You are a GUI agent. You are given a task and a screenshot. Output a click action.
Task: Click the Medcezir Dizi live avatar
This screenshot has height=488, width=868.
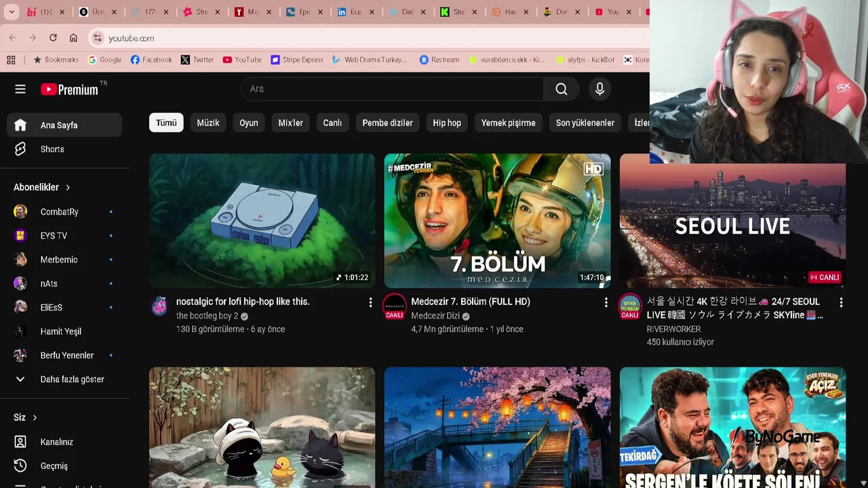coord(394,306)
